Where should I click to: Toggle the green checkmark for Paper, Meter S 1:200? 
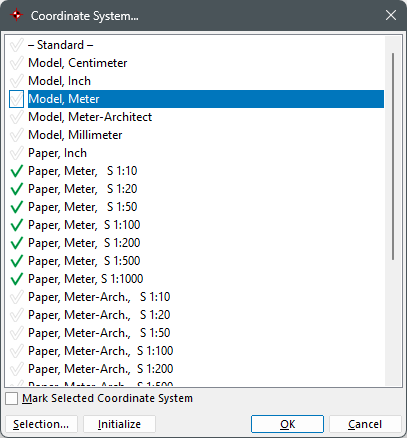coord(16,243)
